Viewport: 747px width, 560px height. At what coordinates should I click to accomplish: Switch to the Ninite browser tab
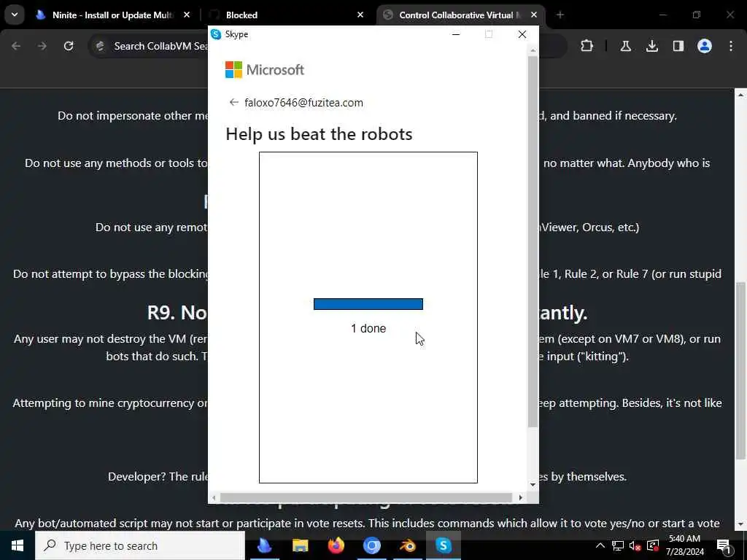[x=112, y=15]
